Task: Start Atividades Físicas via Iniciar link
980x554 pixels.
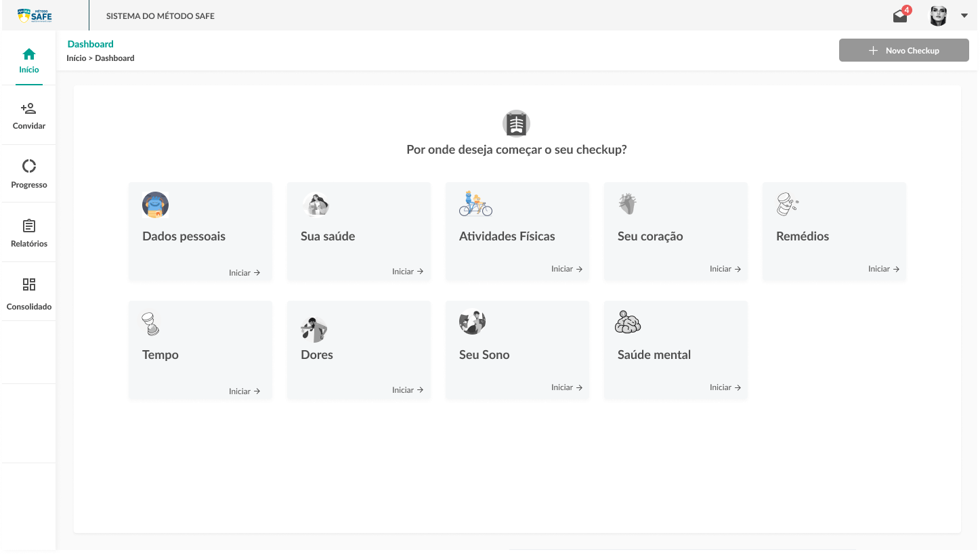Action: [x=567, y=269]
